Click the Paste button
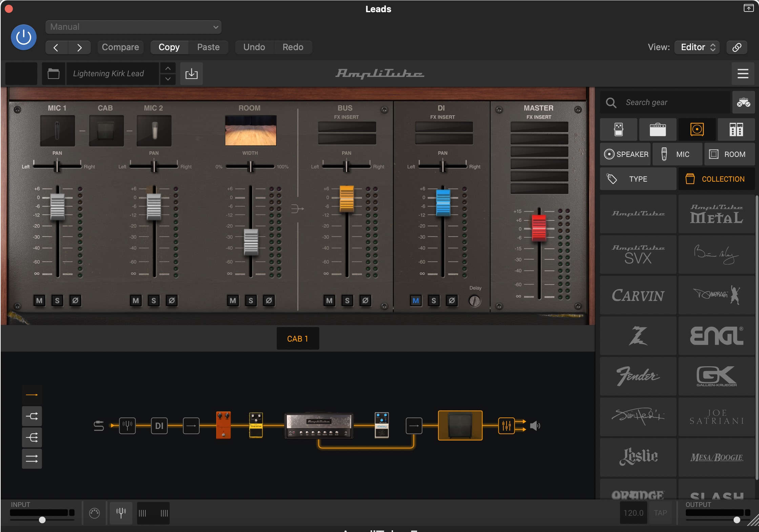 [x=208, y=47]
